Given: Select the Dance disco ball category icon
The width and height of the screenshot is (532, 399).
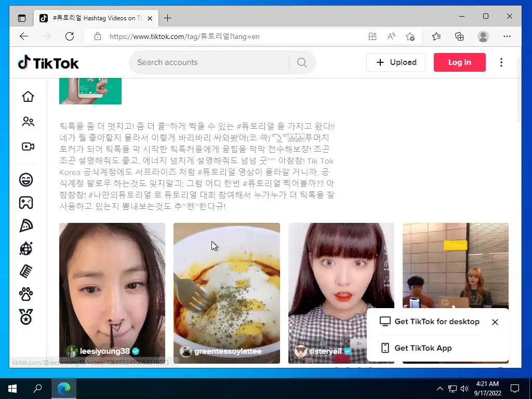Looking at the screenshot, I should coord(26,248).
